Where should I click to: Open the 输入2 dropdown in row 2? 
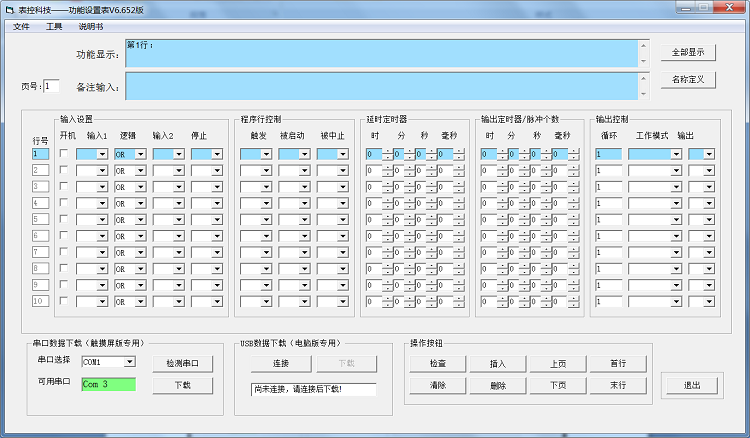click(x=168, y=171)
